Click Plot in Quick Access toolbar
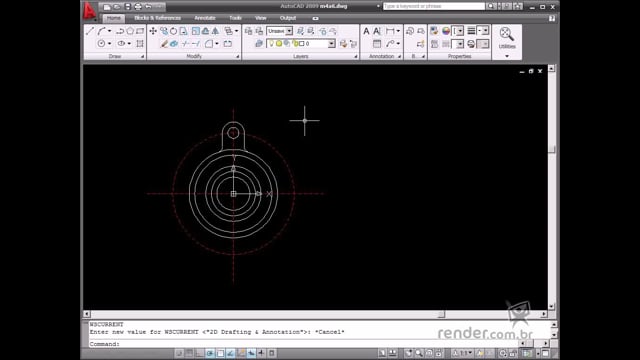Viewport: 640px width, 360px height. click(138, 7)
